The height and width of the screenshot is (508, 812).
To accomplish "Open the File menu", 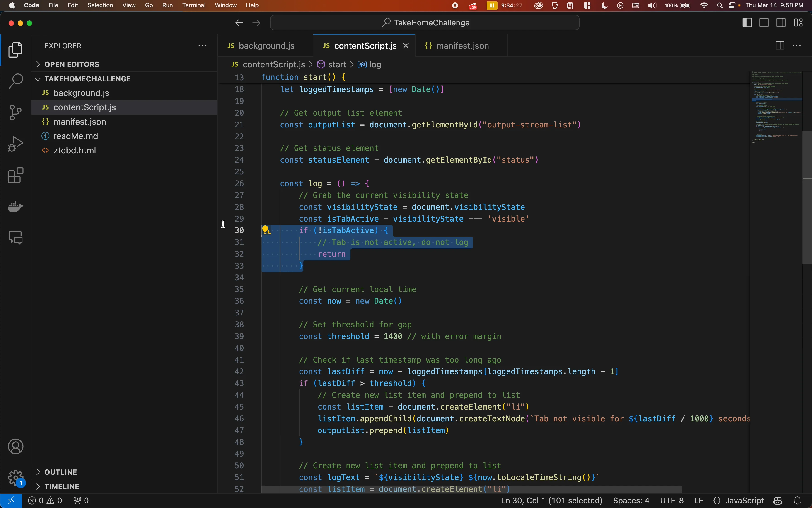I will 53,5.
